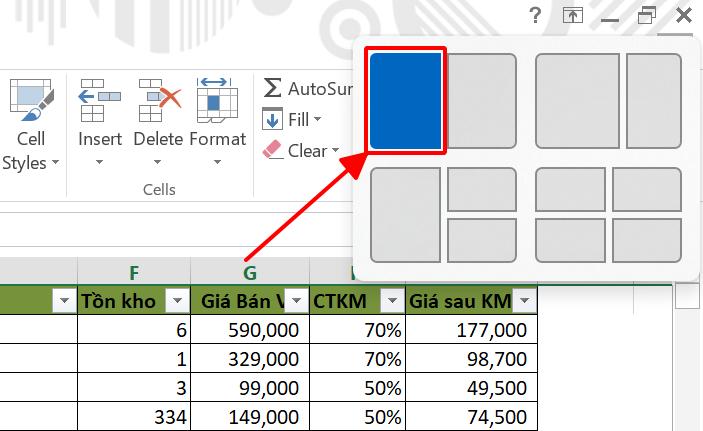Screen dimensions: 703x431
Task: Expand the Cell Styles dropdown arrow
Action: pyautogui.click(x=55, y=161)
